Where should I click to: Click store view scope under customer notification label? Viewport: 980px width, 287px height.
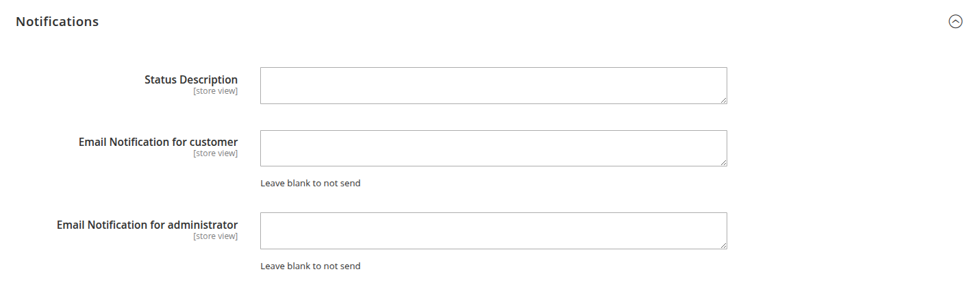coord(215,153)
